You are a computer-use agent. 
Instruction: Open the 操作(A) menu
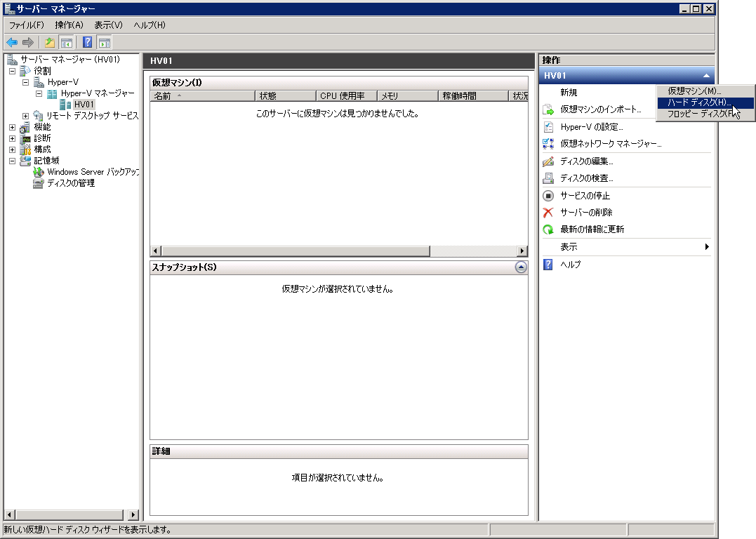point(69,25)
